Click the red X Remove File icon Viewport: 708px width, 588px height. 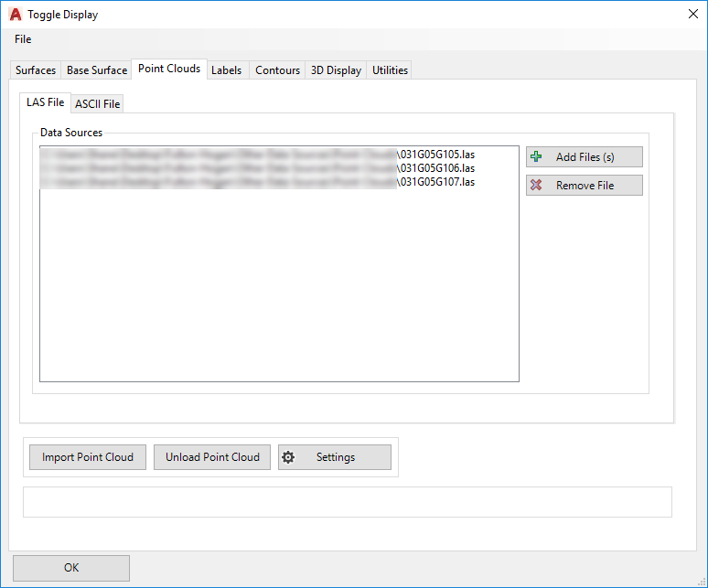(x=537, y=186)
